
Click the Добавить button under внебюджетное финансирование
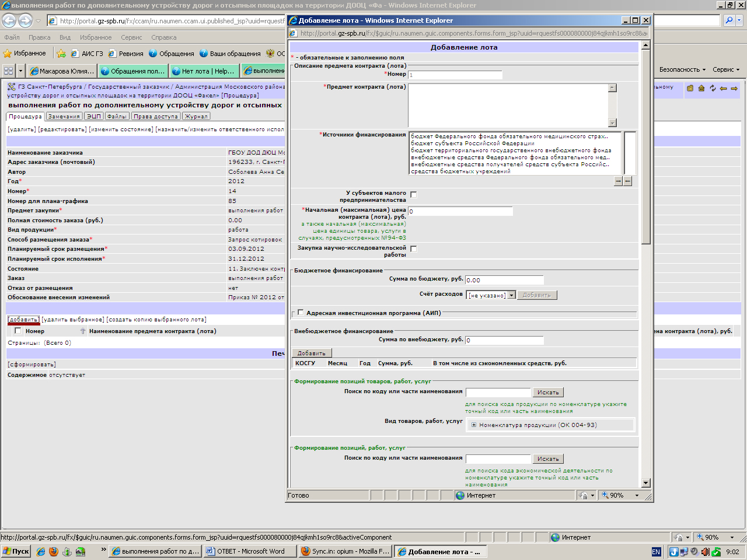(x=312, y=353)
